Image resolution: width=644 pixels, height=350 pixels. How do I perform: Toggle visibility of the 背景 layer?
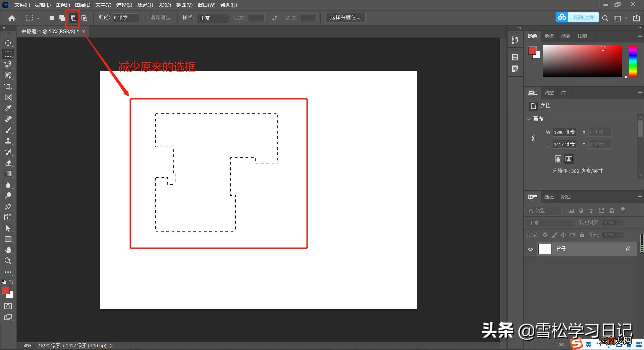click(x=531, y=249)
